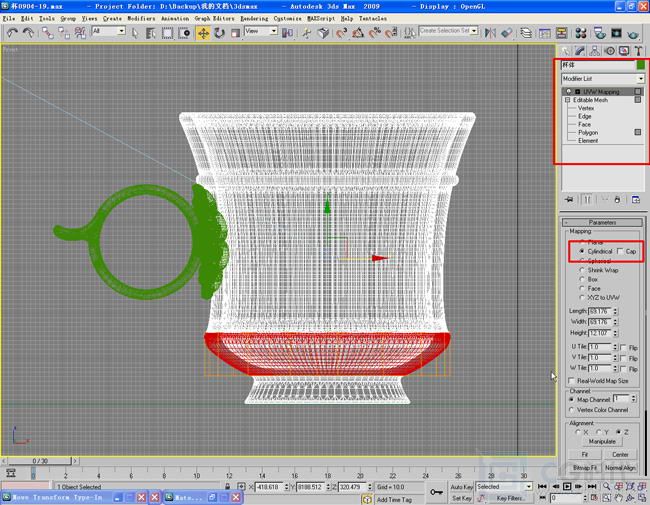
Task: Activate Select and Rotate tool
Action: 219,33
